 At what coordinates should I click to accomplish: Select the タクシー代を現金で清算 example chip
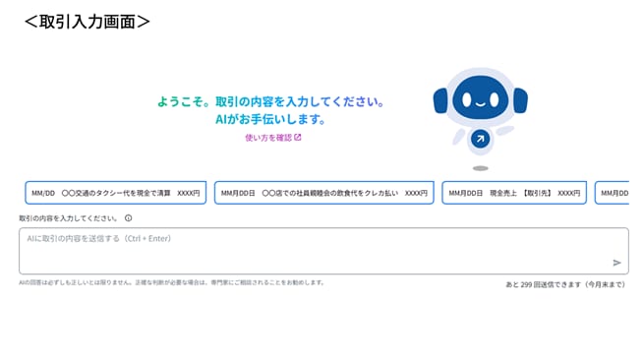pyautogui.click(x=115, y=193)
